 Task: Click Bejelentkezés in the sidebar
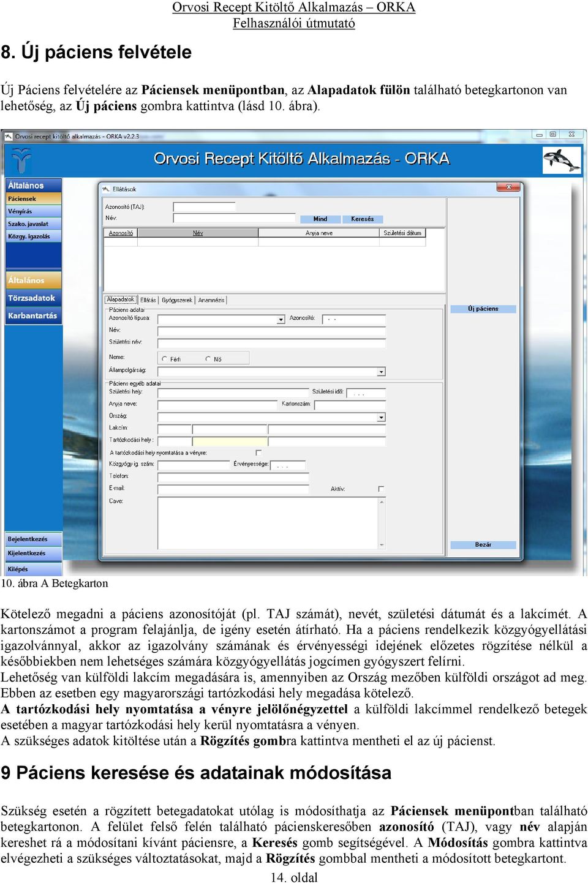34,539
